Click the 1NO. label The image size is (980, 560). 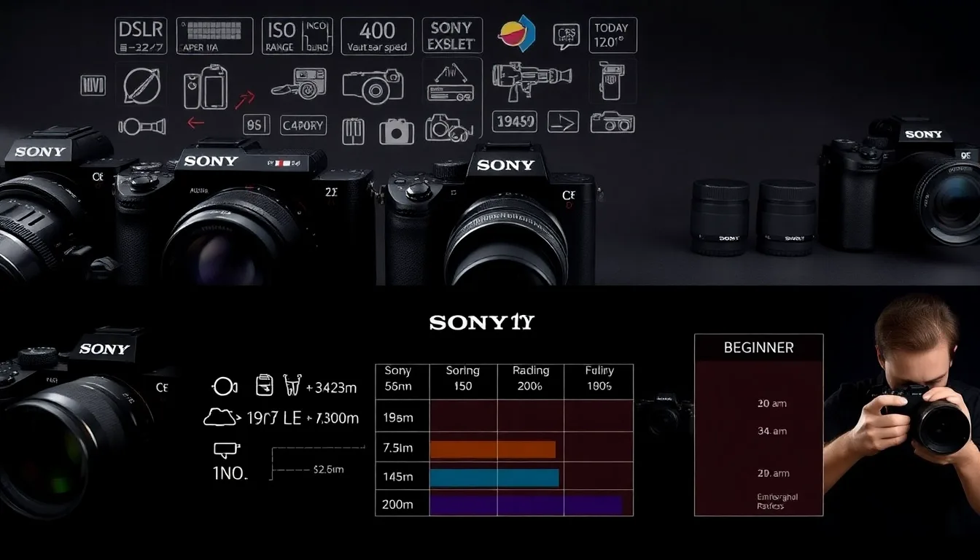coord(230,473)
